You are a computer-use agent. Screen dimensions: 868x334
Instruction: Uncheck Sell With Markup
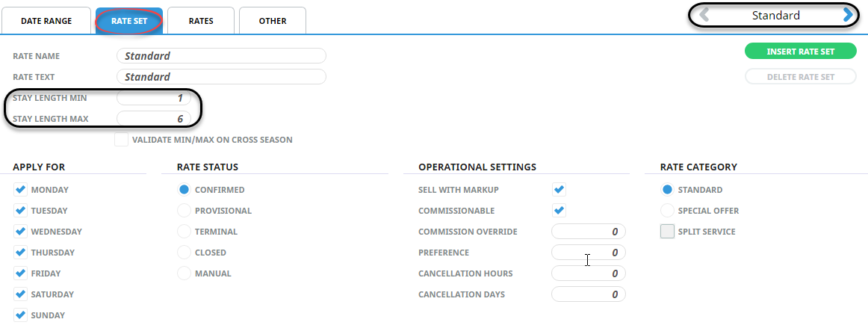tap(559, 190)
